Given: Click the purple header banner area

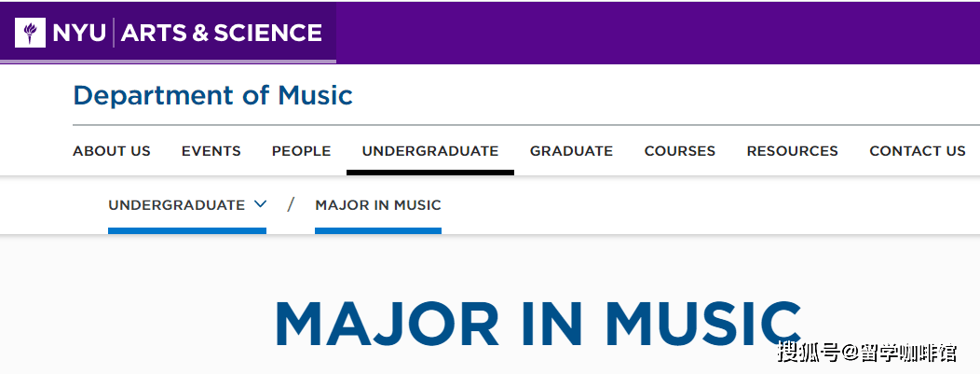Looking at the screenshot, I should (x=658, y=33).
